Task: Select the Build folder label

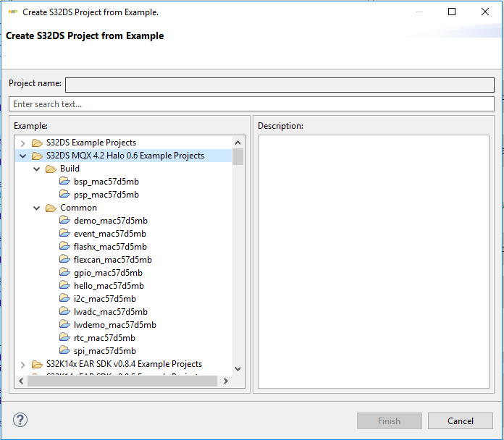Action: pos(70,169)
